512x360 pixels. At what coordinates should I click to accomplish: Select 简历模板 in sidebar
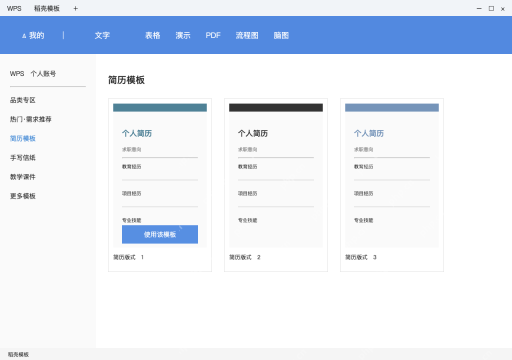(x=23, y=138)
